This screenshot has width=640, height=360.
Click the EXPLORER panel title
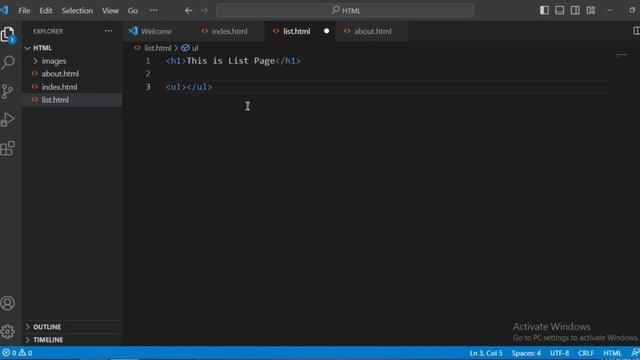tap(48, 31)
